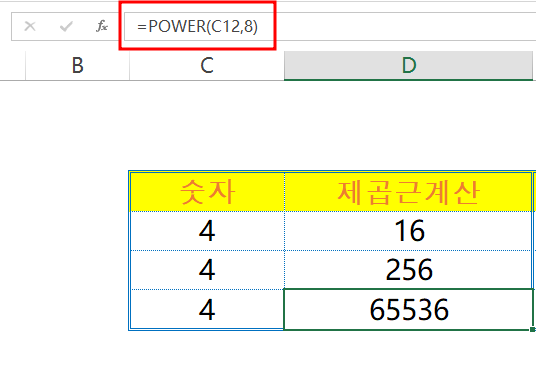Select cell showing value 256
Screen dimensions: 536x373
point(408,270)
